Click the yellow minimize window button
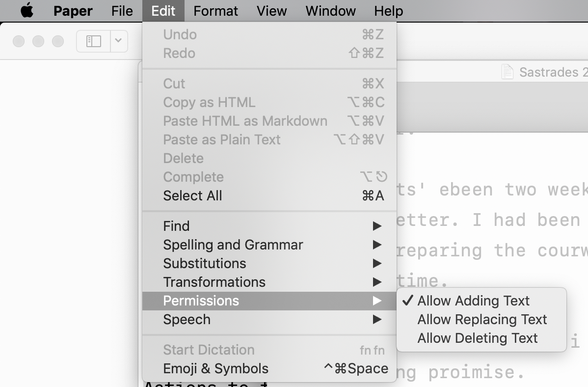The height and width of the screenshot is (387, 588). click(38, 41)
